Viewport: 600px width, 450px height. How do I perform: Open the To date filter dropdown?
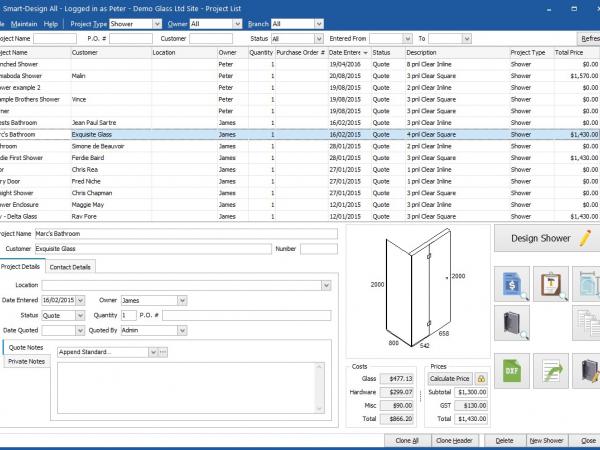coord(466,39)
